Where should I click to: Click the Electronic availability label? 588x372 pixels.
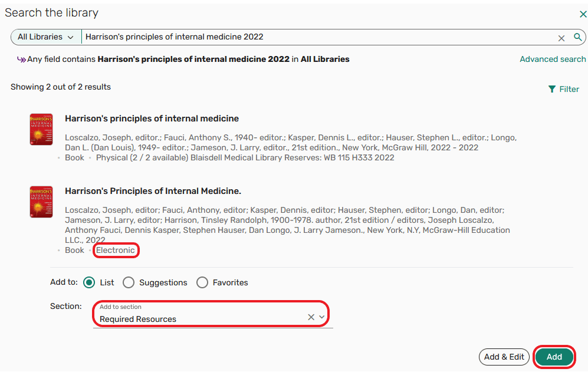coord(116,251)
